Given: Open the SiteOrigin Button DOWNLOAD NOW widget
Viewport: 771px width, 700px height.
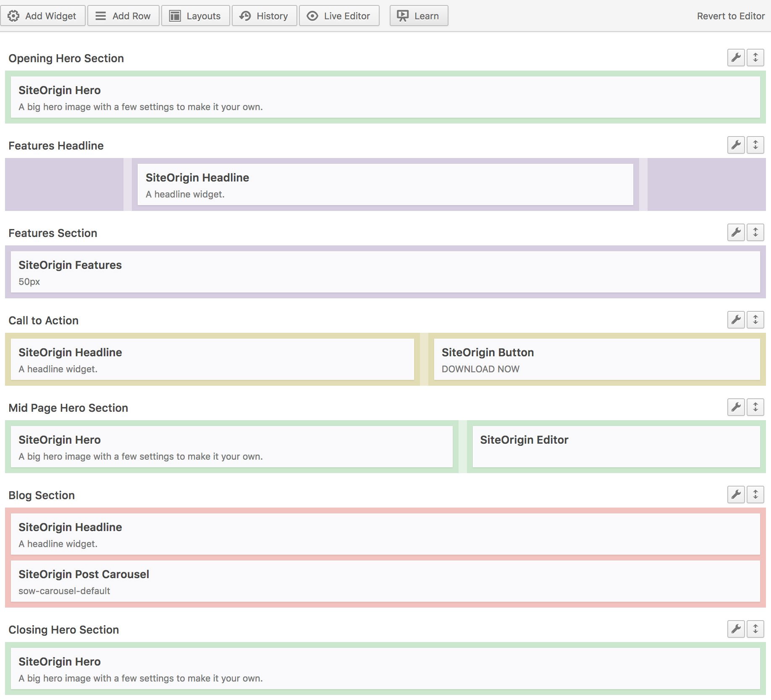Looking at the screenshot, I should click(x=596, y=360).
